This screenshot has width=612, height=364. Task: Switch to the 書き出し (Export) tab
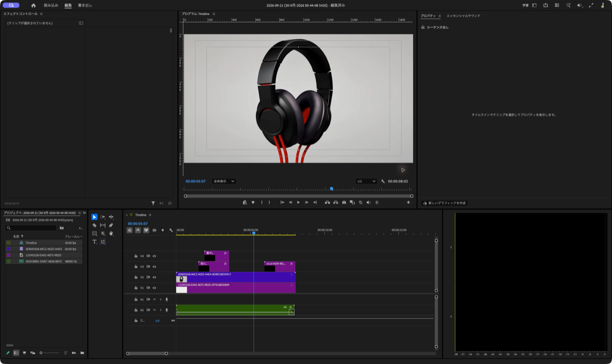click(85, 5)
